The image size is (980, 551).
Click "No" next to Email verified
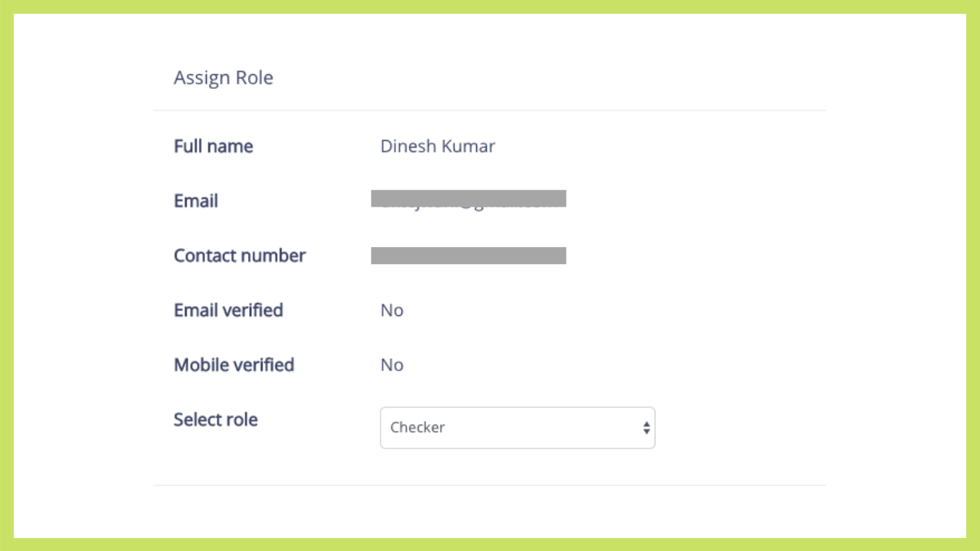pyautogui.click(x=392, y=310)
